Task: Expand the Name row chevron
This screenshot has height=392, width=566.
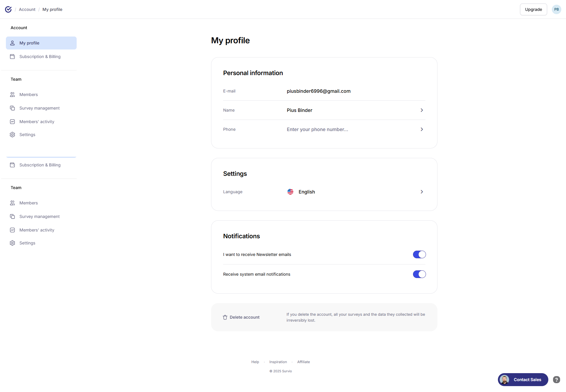Action: tap(422, 110)
